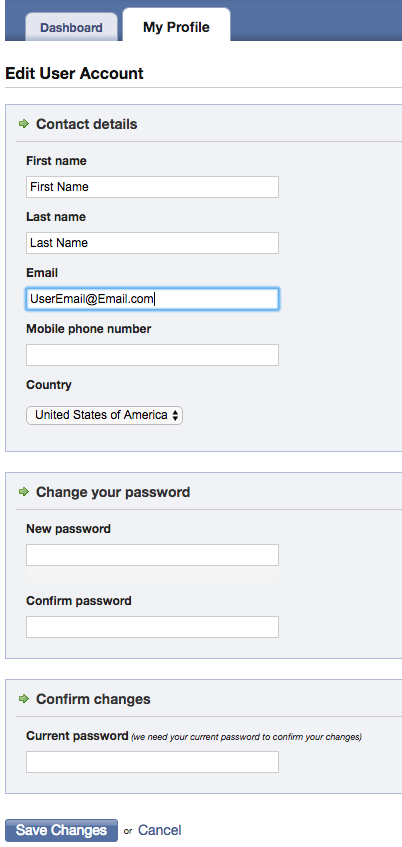Click the Mobile phone number field

[x=152, y=355]
